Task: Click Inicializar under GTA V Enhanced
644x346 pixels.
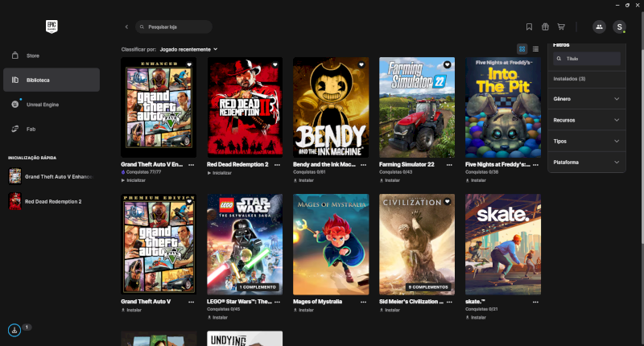Action: 134,180
